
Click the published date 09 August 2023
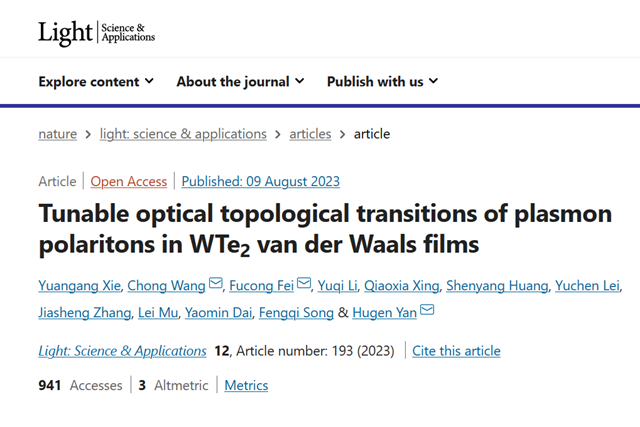click(261, 181)
